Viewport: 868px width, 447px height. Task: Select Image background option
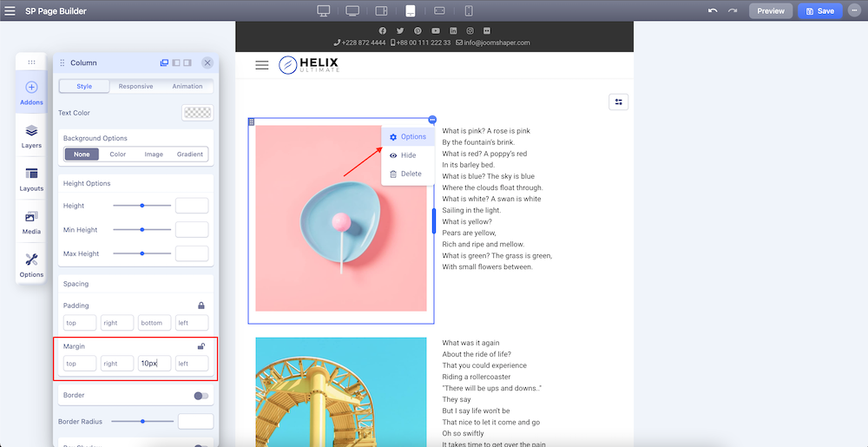click(154, 154)
